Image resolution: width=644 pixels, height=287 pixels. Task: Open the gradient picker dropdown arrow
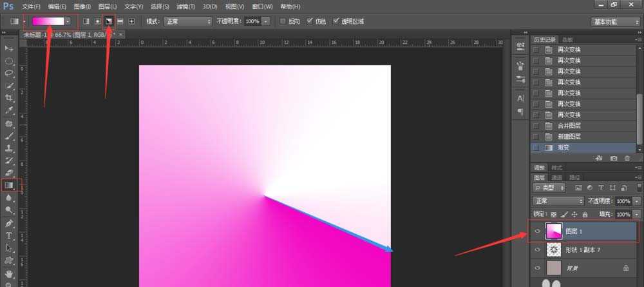[68, 21]
